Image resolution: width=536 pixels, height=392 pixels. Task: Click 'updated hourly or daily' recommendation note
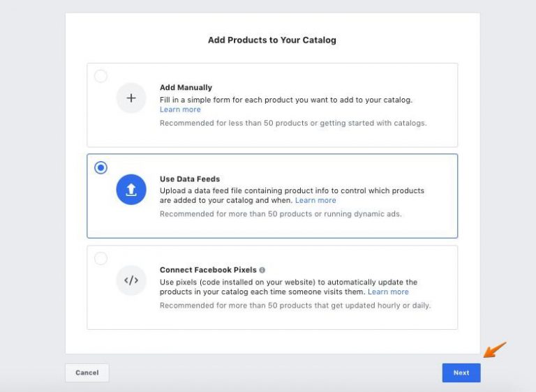click(295, 306)
